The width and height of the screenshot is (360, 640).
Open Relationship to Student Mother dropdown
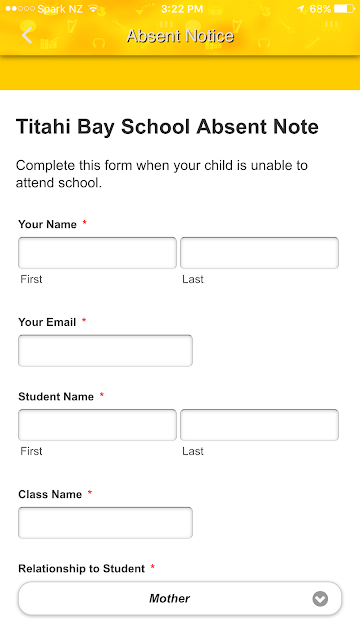click(x=180, y=598)
